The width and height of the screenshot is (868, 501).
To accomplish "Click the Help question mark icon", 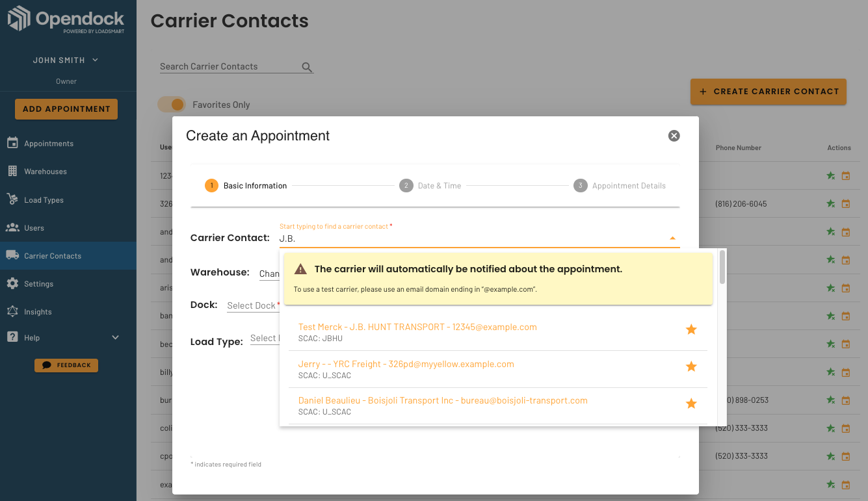I will tap(12, 337).
